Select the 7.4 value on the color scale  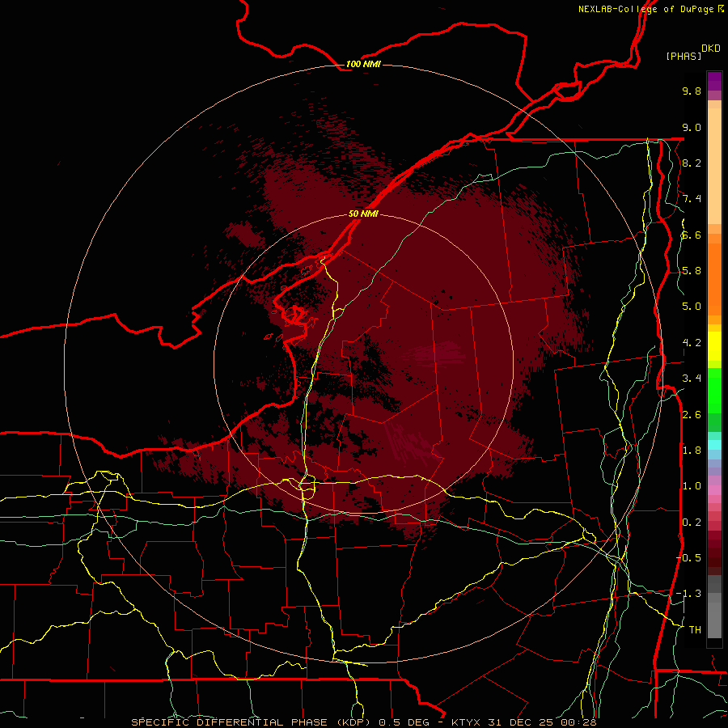[x=692, y=199]
